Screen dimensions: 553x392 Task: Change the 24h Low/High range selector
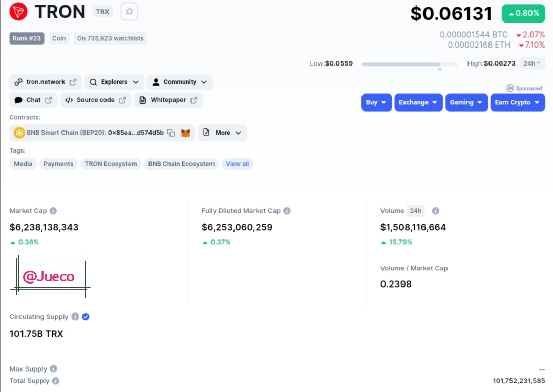[x=532, y=63]
